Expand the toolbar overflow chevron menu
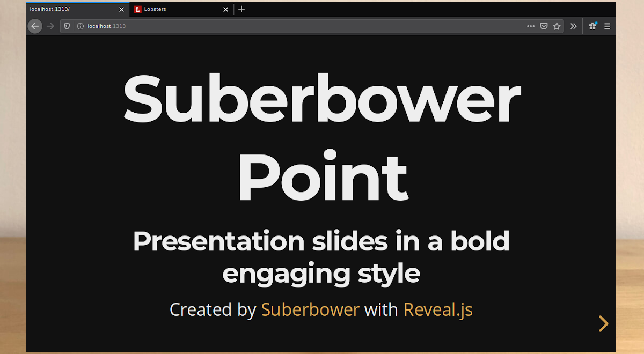The width and height of the screenshot is (644, 354). click(574, 26)
